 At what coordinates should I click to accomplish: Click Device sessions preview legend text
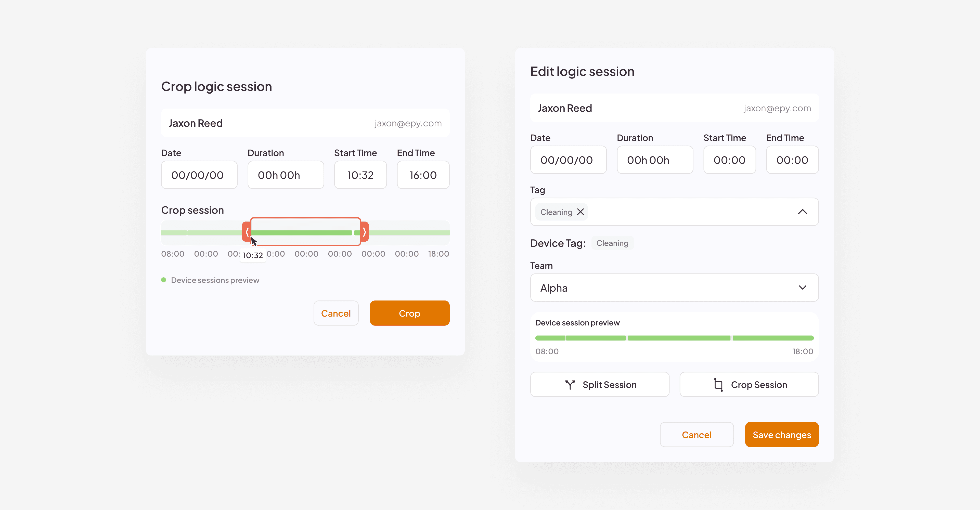(215, 280)
